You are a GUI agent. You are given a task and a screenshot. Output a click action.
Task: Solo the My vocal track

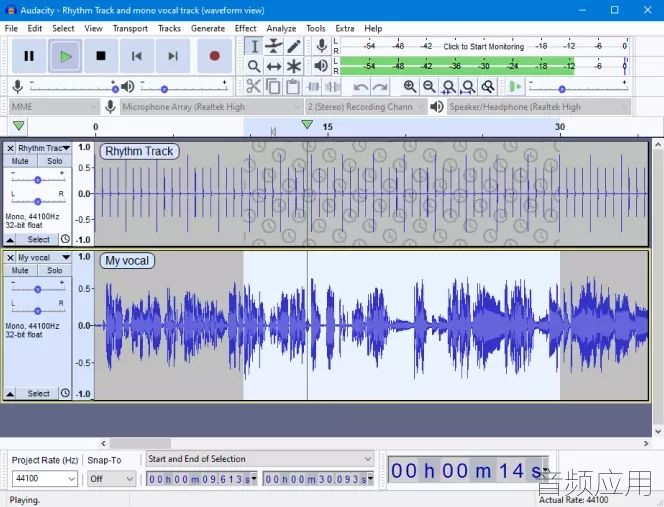[55, 270]
